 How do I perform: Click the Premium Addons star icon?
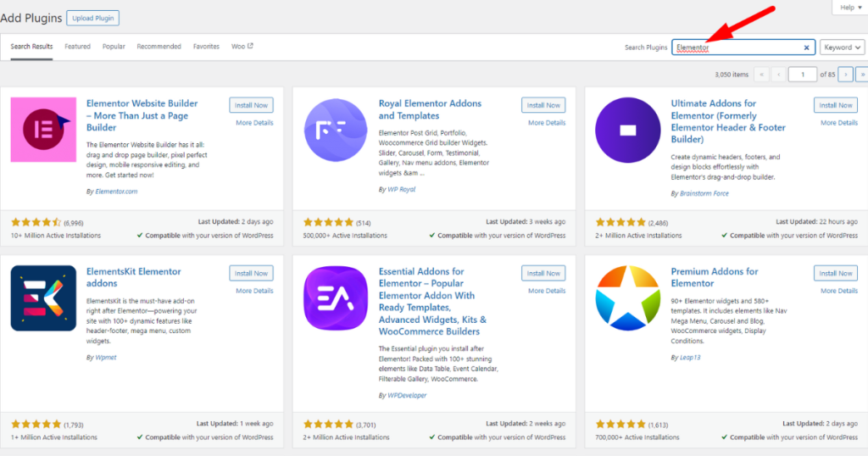(628, 298)
